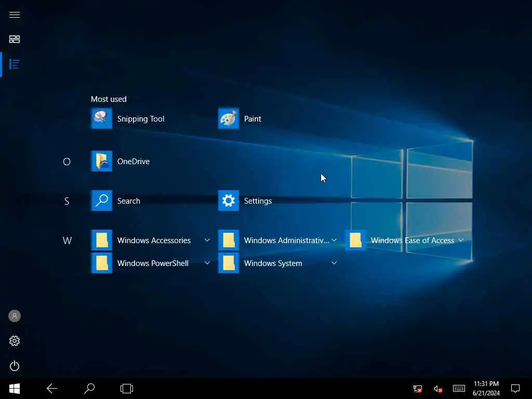The width and height of the screenshot is (532, 399).
Task: Expand Windows Ease of Access chevron
Action: pos(461,240)
